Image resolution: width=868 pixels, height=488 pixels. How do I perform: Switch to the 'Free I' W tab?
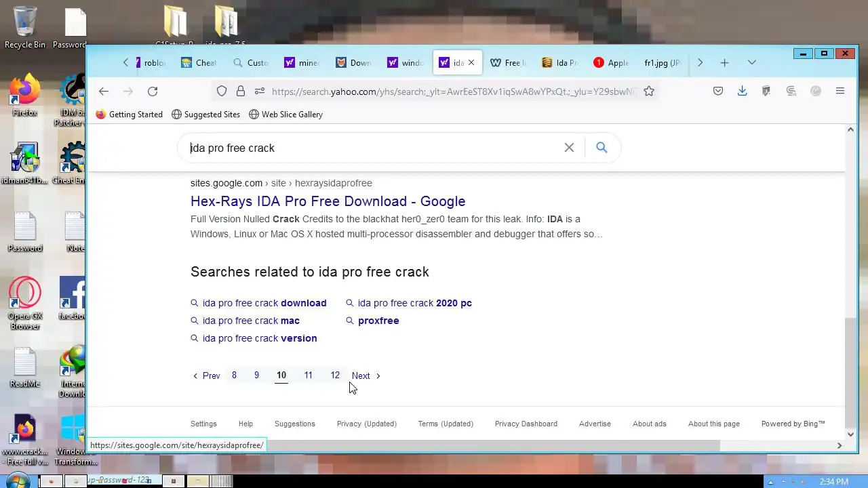pos(509,63)
